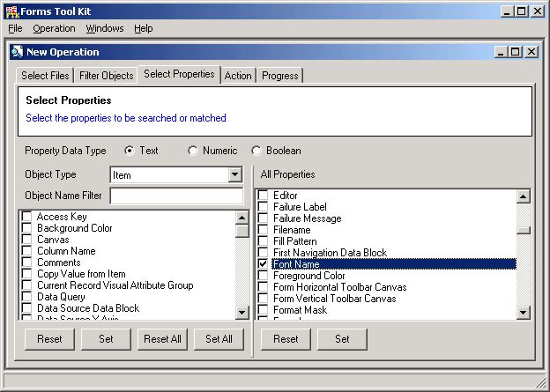This screenshot has height=392, width=550.
Task: Select the Numeric data type radio
Action: 192,151
